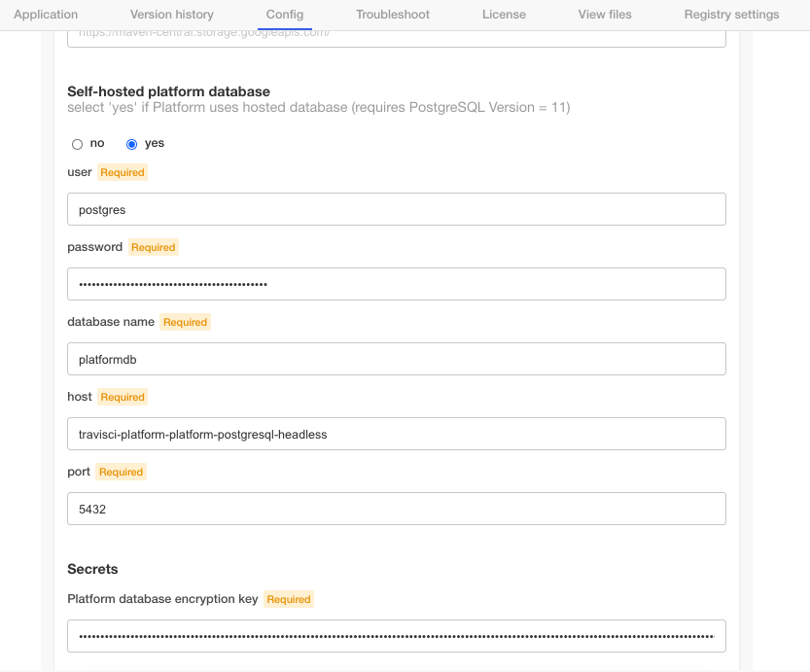Open the Application tab
Image resolution: width=810 pixels, height=672 pixels.
(x=46, y=15)
